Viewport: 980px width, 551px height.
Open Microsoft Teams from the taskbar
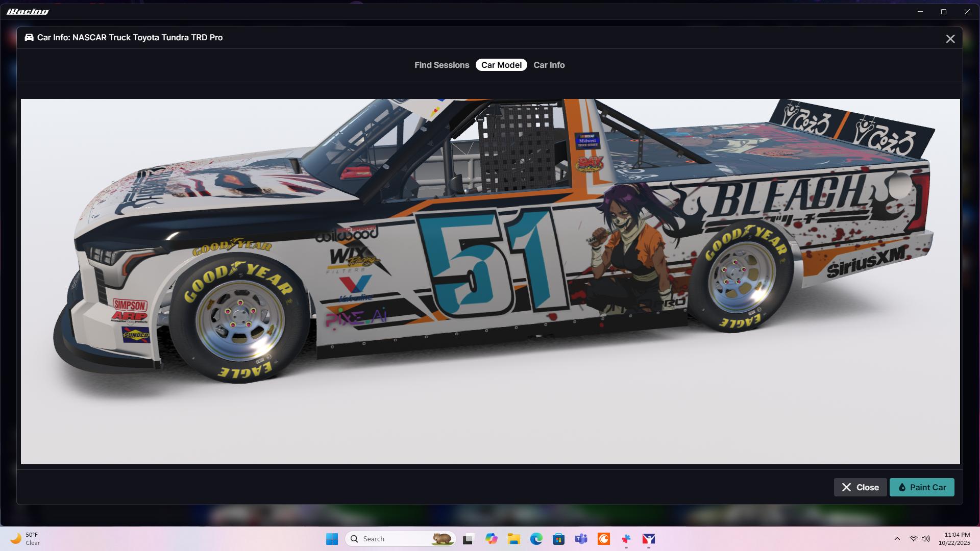click(x=581, y=539)
